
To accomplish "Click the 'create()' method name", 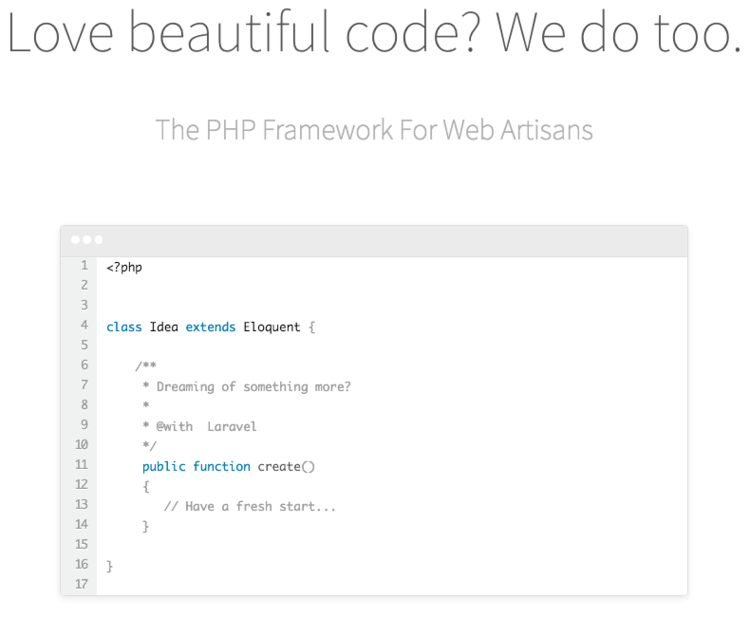I will [286, 466].
